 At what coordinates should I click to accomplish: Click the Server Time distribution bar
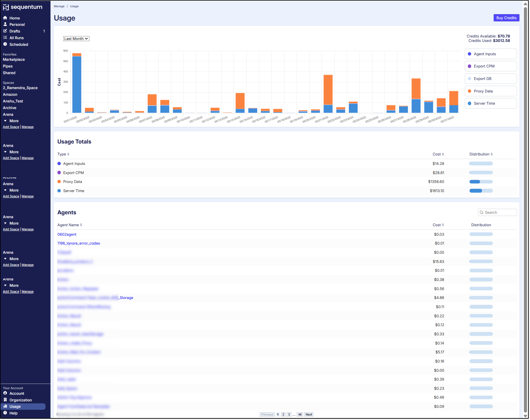coord(481,191)
